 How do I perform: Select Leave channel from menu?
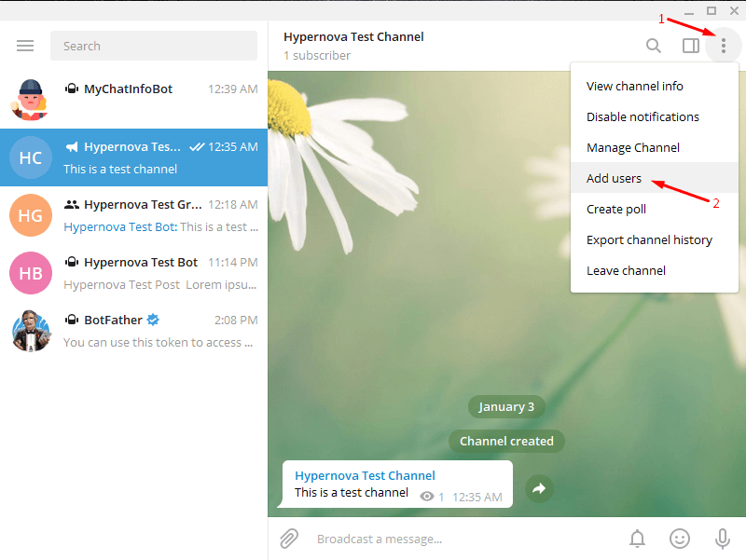626,270
